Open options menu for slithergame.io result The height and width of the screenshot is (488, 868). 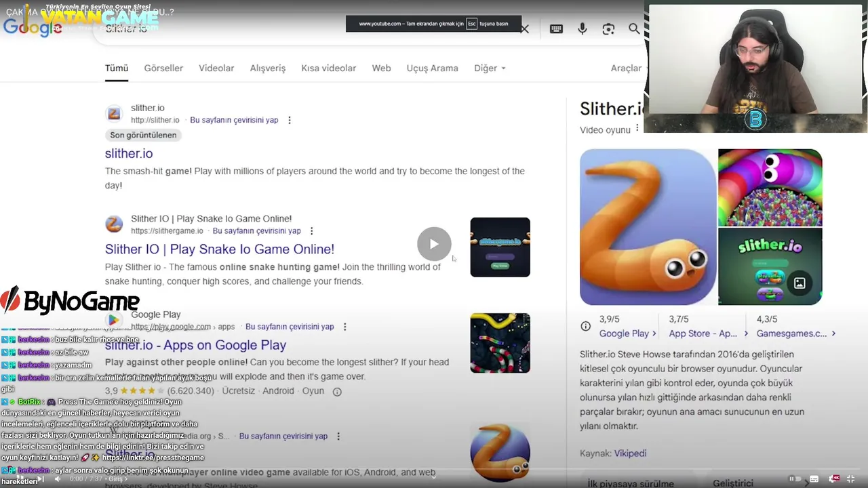tap(311, 231)
